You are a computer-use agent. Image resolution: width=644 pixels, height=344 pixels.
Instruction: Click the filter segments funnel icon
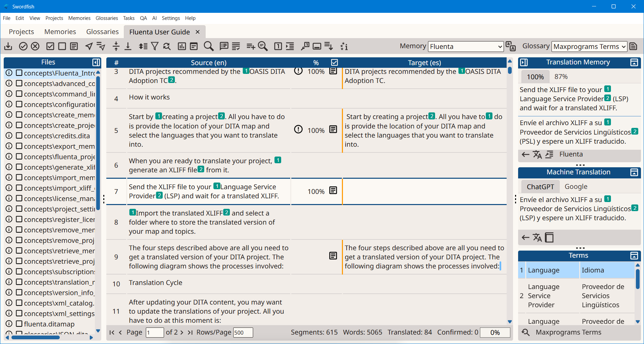[155, 46]
